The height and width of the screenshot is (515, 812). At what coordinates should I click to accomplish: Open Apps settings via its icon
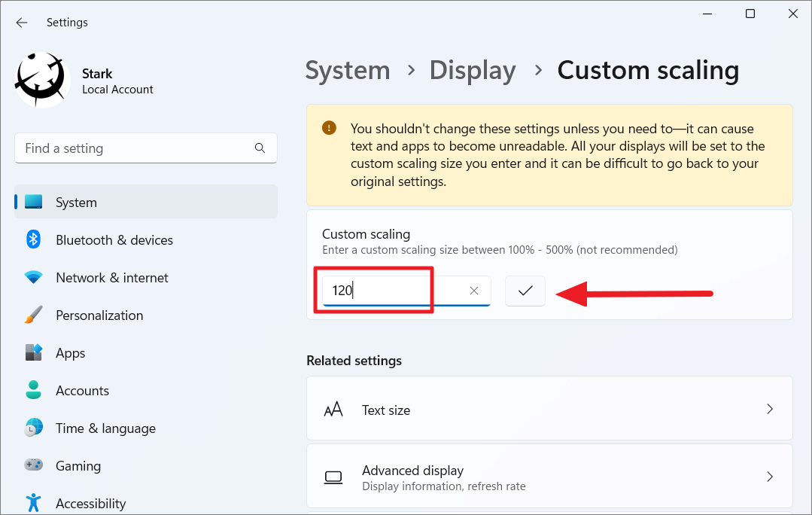pyautogui.click(x=33, y=352)
